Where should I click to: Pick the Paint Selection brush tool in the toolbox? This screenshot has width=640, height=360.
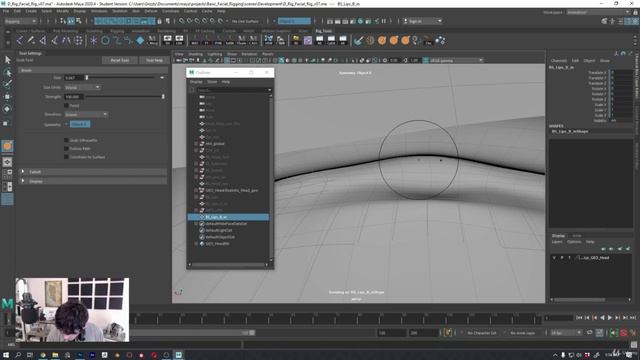click(7, 84)
